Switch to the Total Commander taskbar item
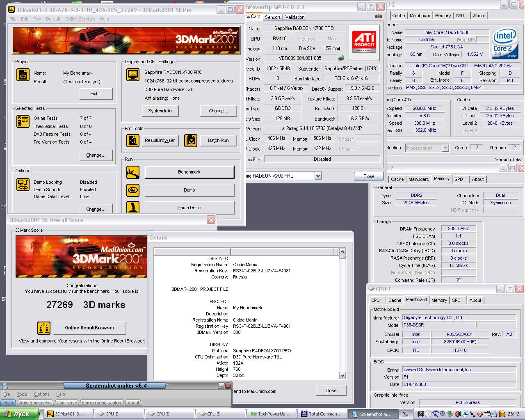Screen dimensions: 525x420 (x=322, y=414)
